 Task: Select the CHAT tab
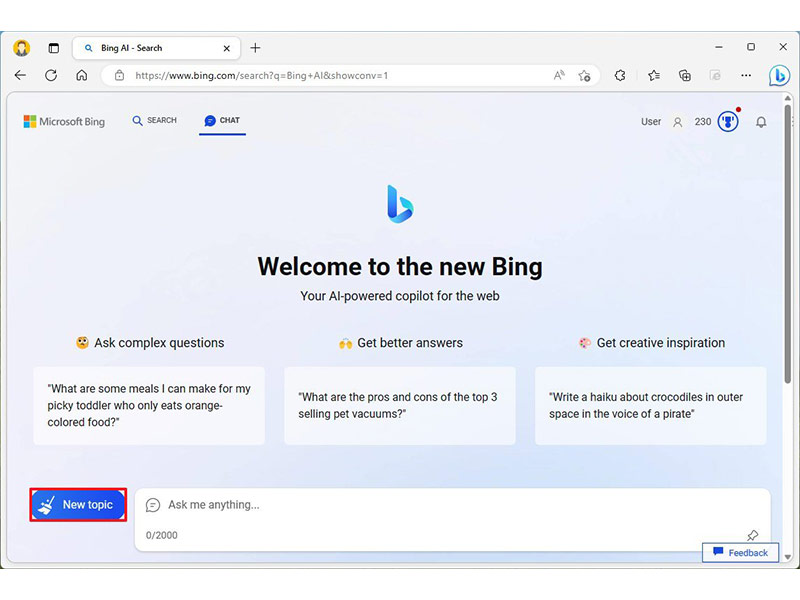click(x=222, y=120)
